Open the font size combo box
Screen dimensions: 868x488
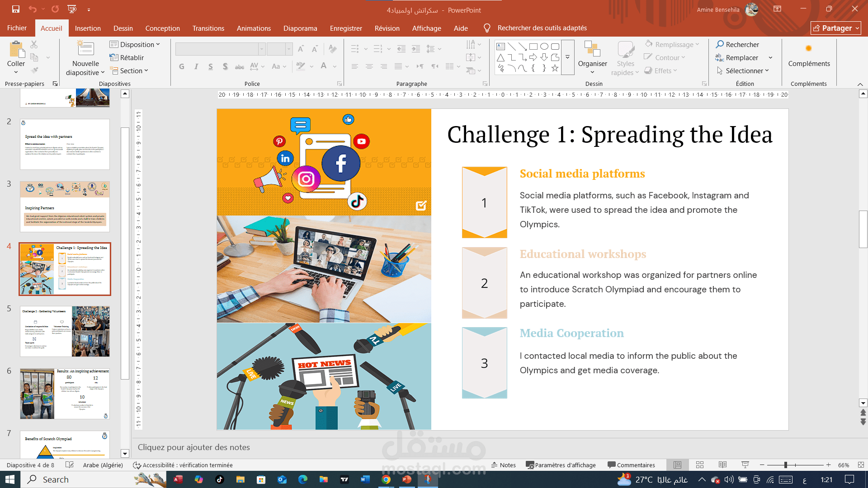[279, 49]
